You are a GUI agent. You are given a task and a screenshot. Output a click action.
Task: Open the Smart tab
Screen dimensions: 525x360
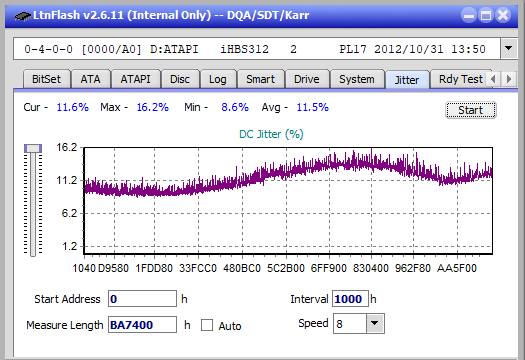260,79
